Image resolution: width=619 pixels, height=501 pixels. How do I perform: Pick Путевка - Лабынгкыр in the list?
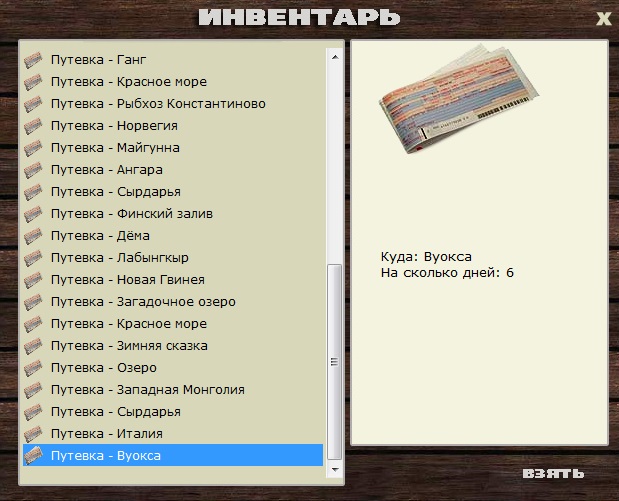pyautogui.click(x=173, y=258)
